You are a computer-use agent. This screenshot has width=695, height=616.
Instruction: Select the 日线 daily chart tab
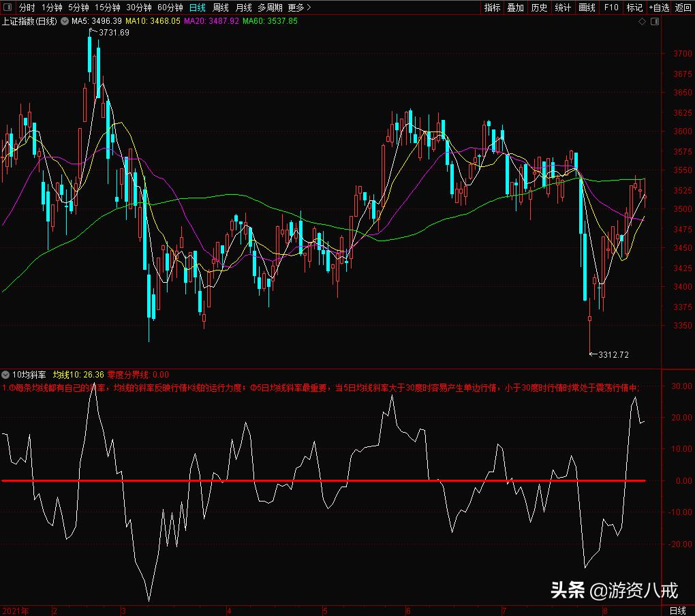(x=197, y=7)
